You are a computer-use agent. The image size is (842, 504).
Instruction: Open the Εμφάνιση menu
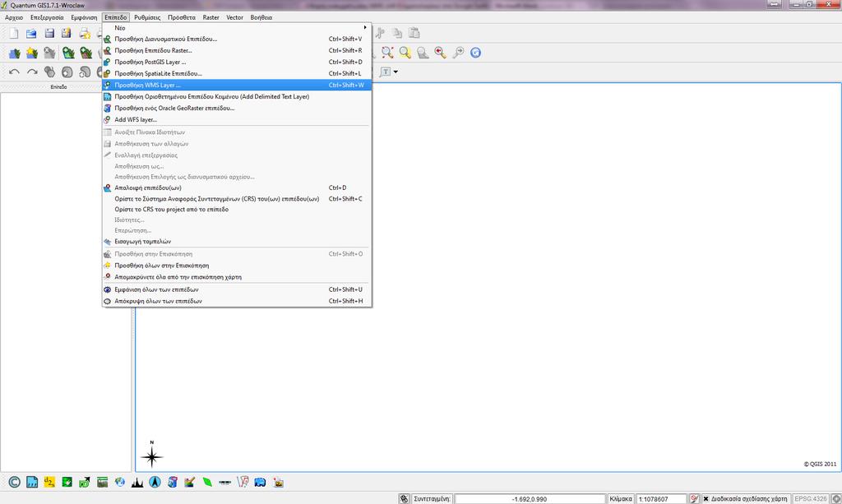tap(85, 17)
